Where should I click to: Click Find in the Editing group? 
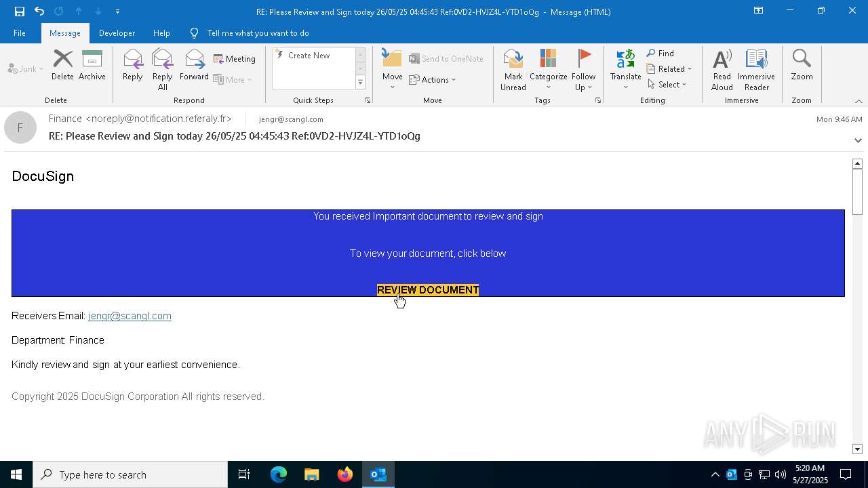[660, 54]
